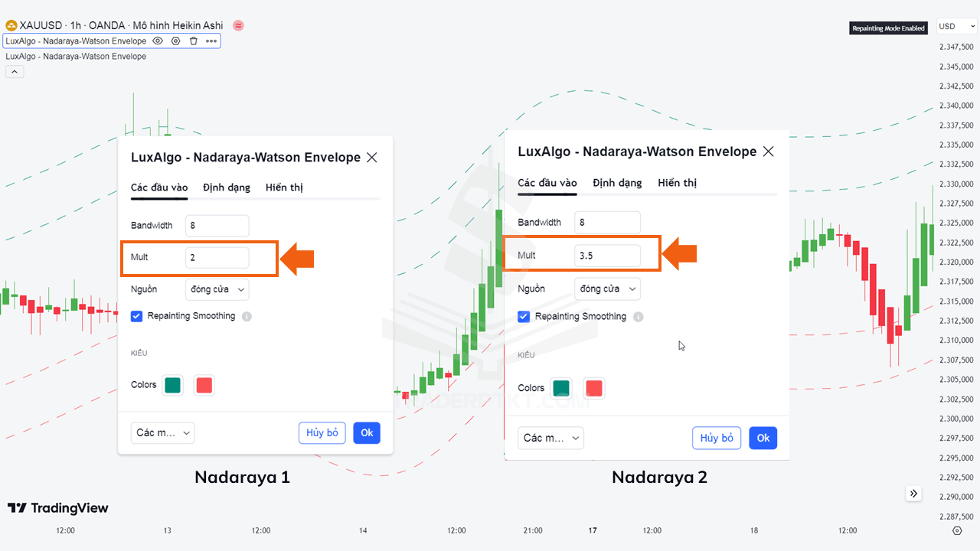Click the Repainting Mode Enabled label
The height and width of the screenshot is (551, 980).
click(889, 28)
